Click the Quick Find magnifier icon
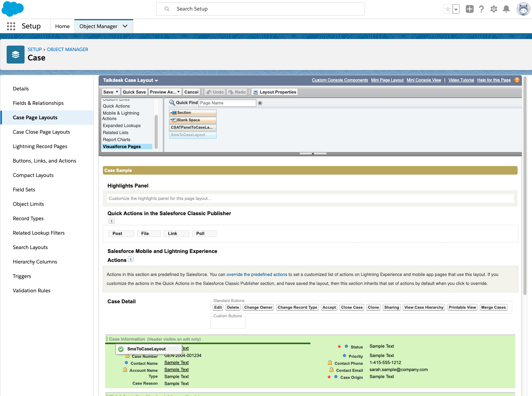The image size is (532, 396). point(172,103)
